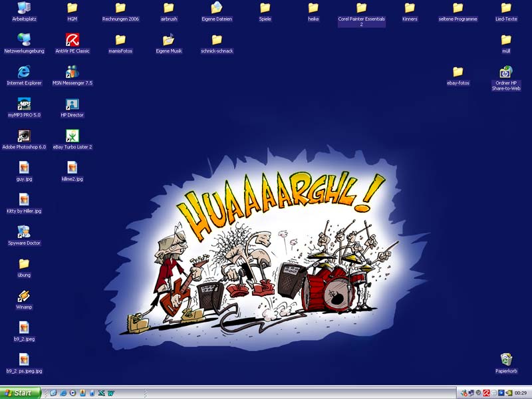This screenshot has width=532, height=399.
Task: Select the Spyware Doctor desktop icon
Action: click(24, 231)
